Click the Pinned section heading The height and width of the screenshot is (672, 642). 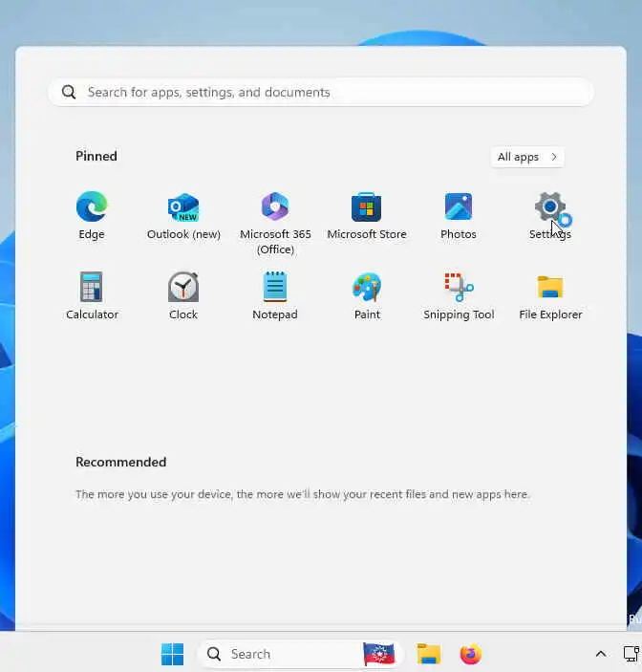(96, 156)
